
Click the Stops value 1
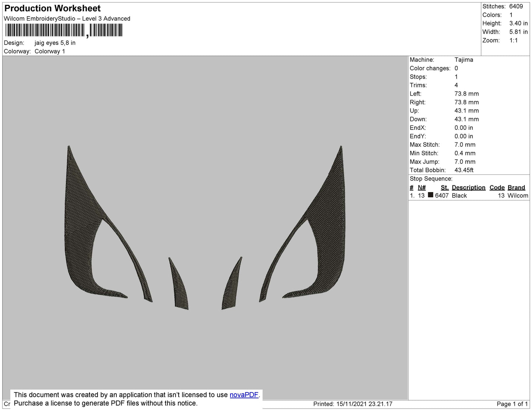tap(456, 77)
